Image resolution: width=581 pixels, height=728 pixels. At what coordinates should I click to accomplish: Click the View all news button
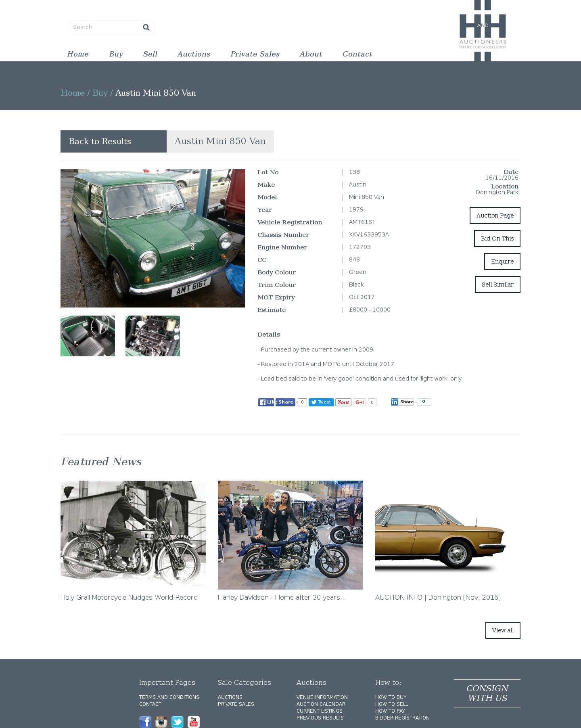(x=503, y=630)
